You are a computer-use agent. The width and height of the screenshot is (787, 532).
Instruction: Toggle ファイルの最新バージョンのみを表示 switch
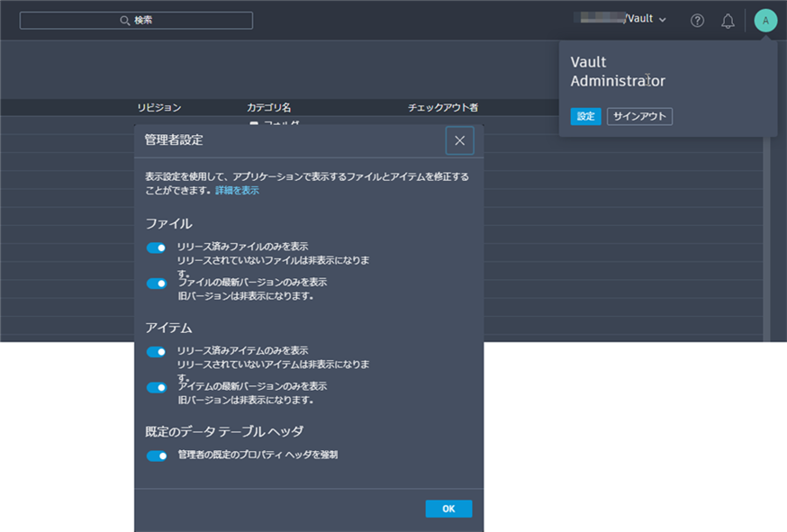156,283
